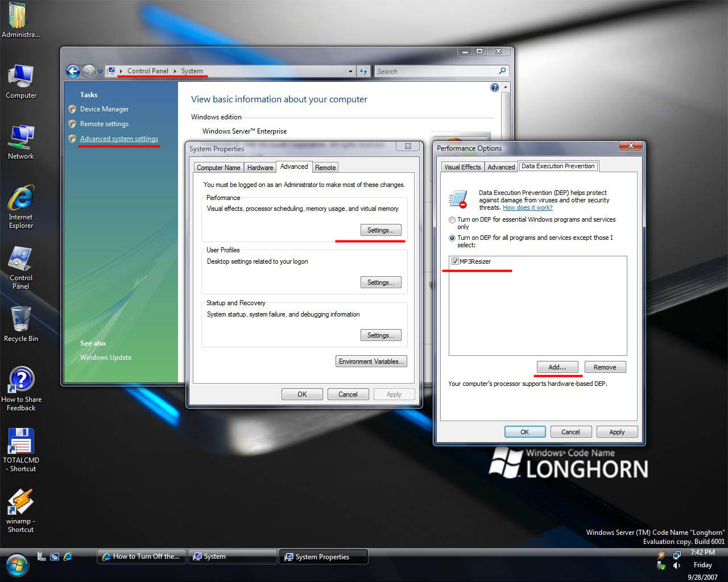728x582 pixels.
Task: Select DEP for all programs except selected
Action: (x=452, y=238)
